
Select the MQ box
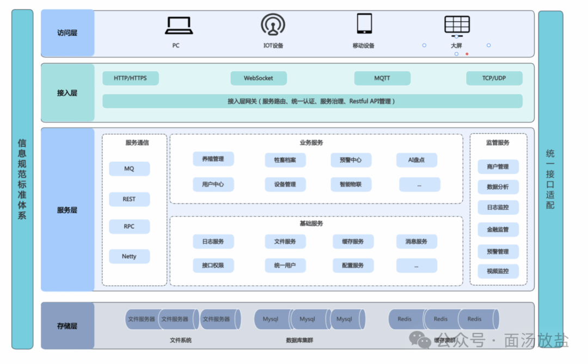coord(130,169)
